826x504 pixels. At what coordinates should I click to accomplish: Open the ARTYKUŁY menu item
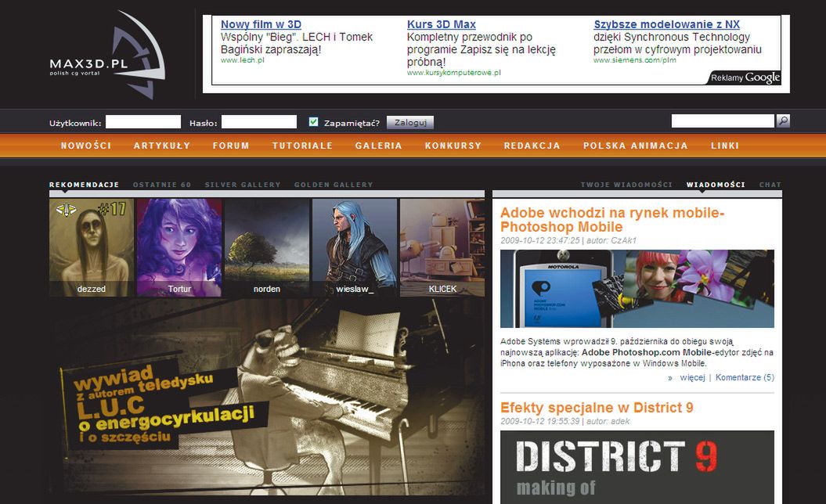click(x=162, y=146)
